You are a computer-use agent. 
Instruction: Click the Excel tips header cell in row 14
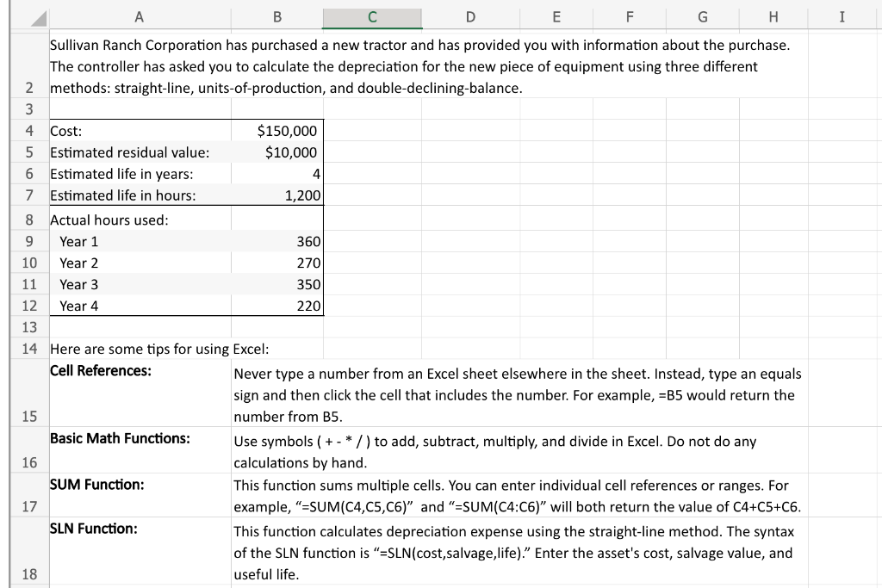[x=138, y=349]
